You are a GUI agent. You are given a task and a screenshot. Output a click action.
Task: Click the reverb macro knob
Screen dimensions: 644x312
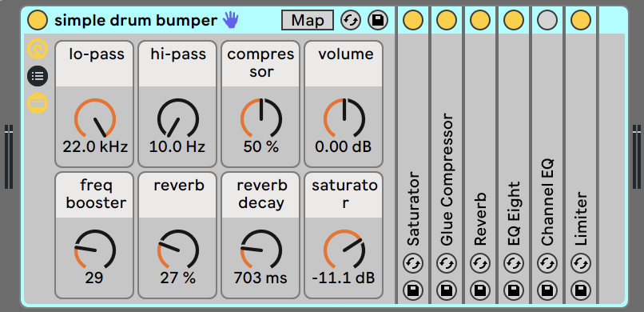178,250
